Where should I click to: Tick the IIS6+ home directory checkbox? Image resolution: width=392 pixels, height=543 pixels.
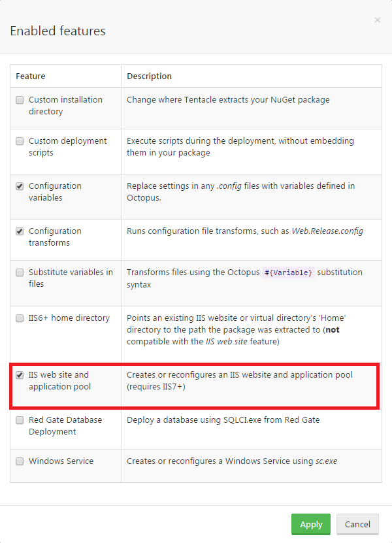tap(20, 318)
